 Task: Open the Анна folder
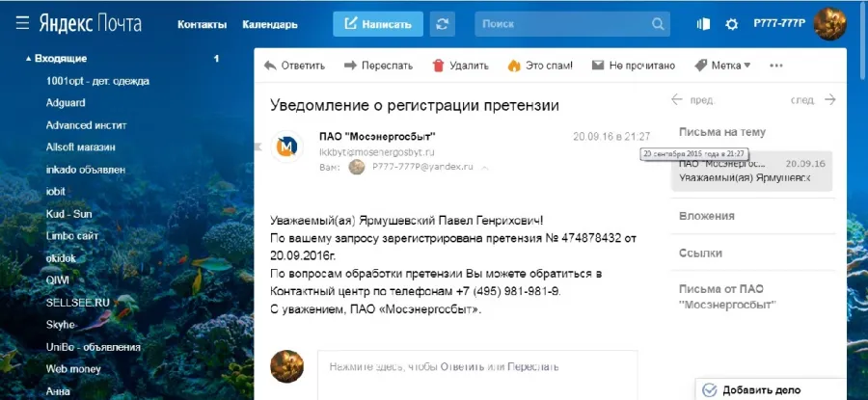pos(58,391)
